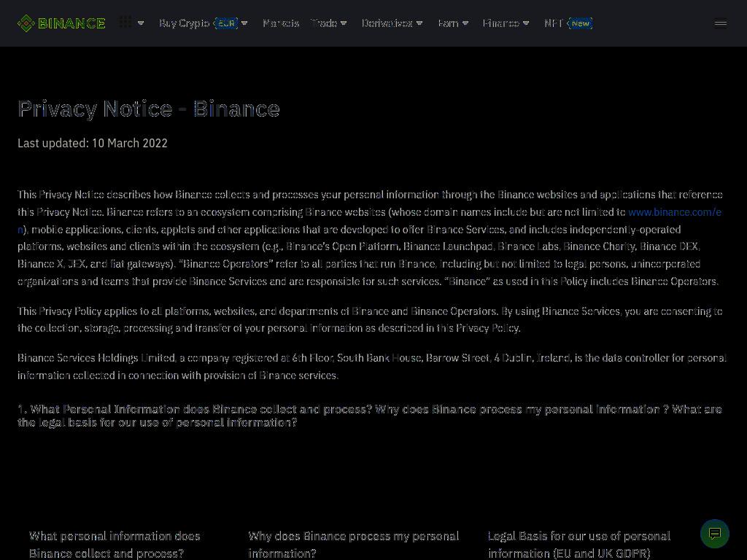Viewport: 747px width, 560px height.
Task: Expand the Buy Crypto dropdown arrow
Action: click(244, 23)
